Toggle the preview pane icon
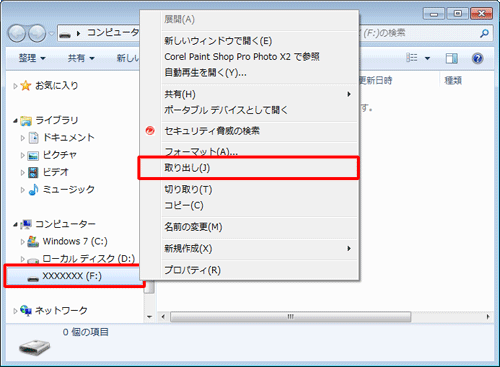 point(452,58)
